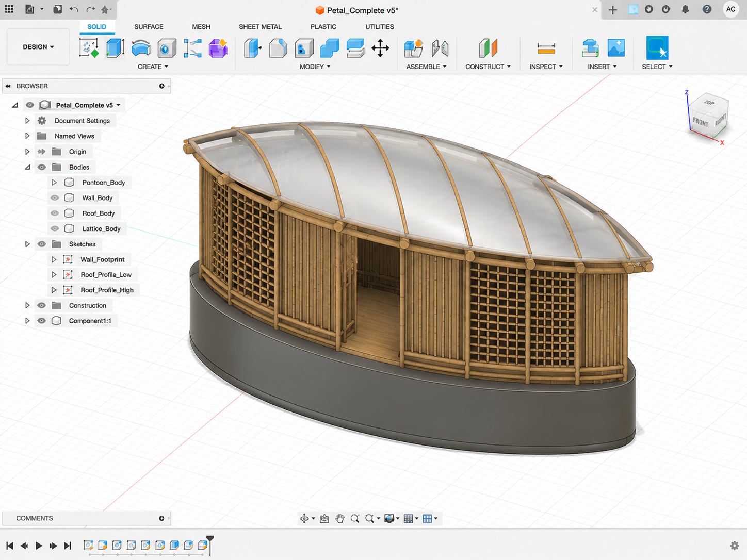Hide the Lattice_Body
The height and width of the screenshot is (560, 747).
(55, 229)
